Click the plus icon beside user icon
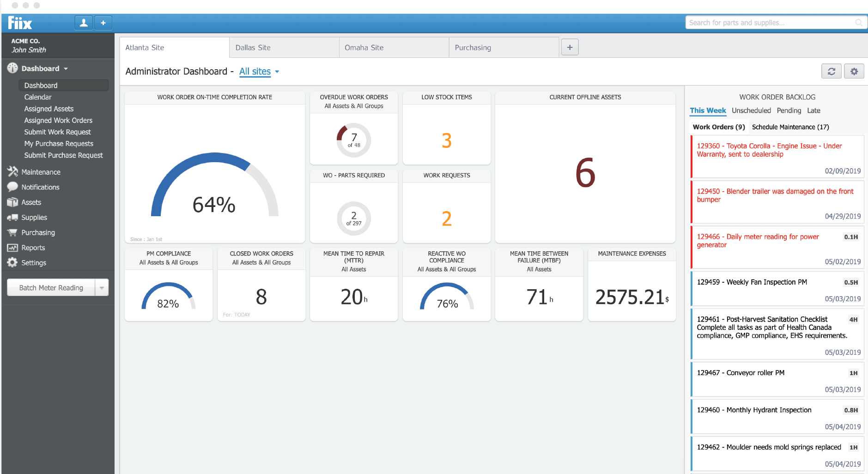 (x=103, y=23)
